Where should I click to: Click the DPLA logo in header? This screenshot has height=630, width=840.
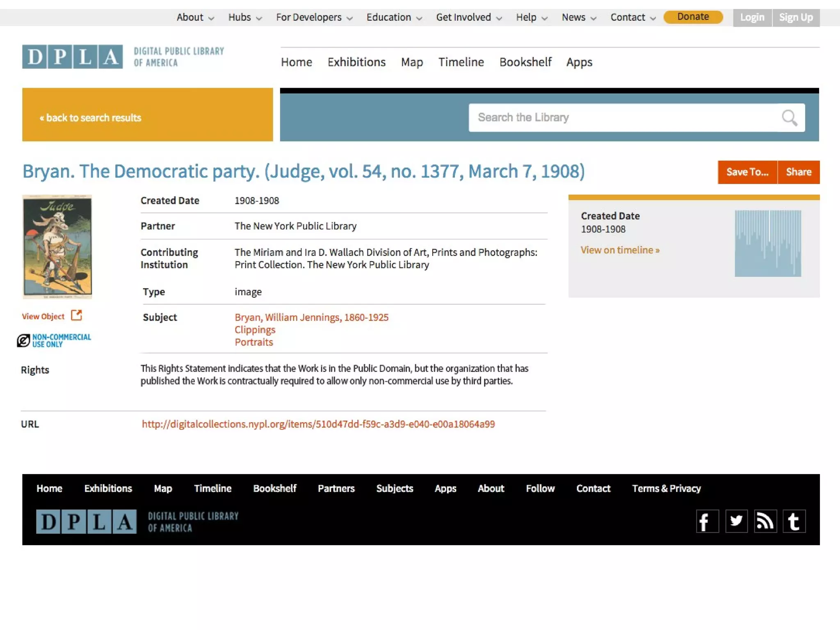coord(72,57)
